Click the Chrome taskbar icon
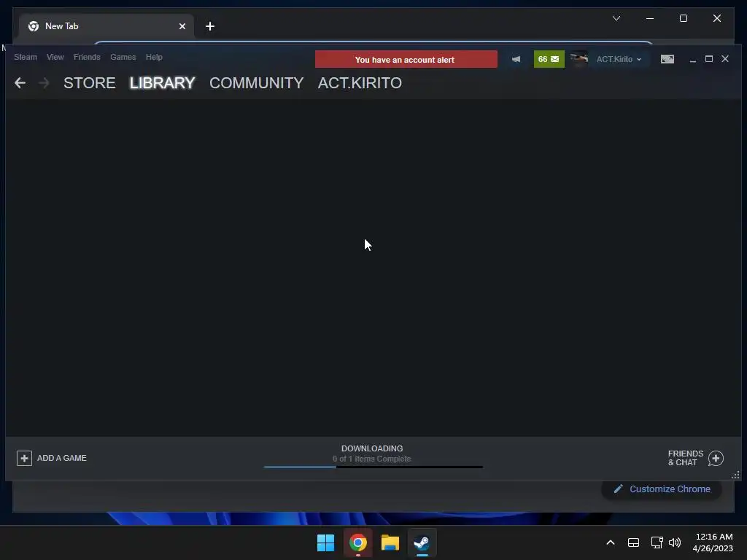Image resolution: width=747 pixels, height=560 pixels. 357,542
